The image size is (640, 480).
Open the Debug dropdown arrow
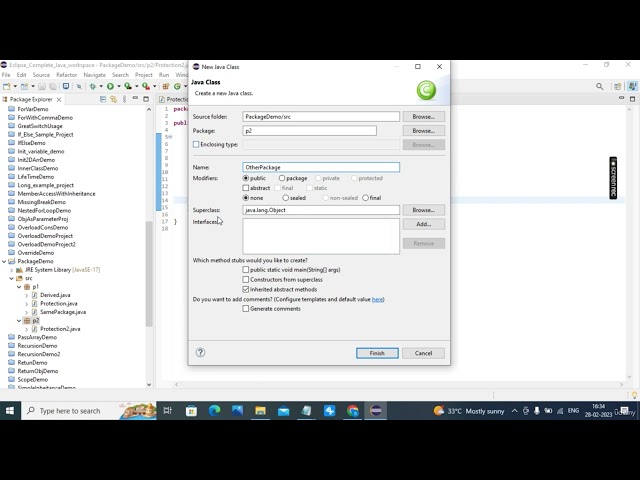(101, 86)
